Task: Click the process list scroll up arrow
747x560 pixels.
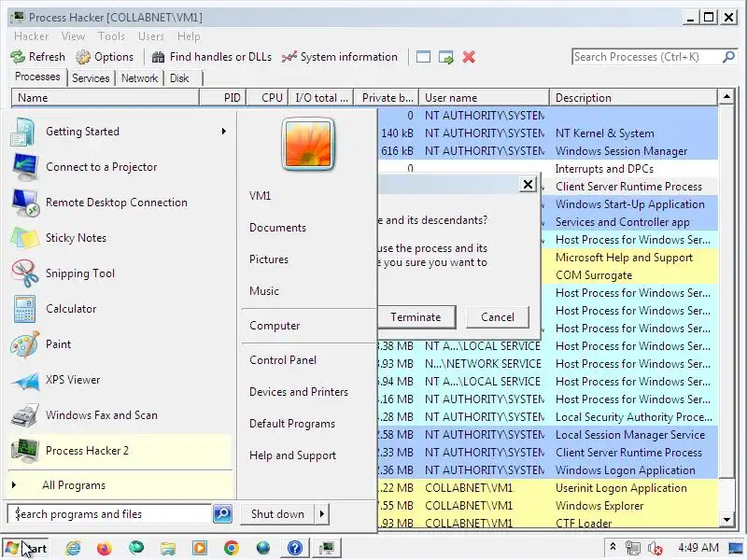Action: (726, 96)
